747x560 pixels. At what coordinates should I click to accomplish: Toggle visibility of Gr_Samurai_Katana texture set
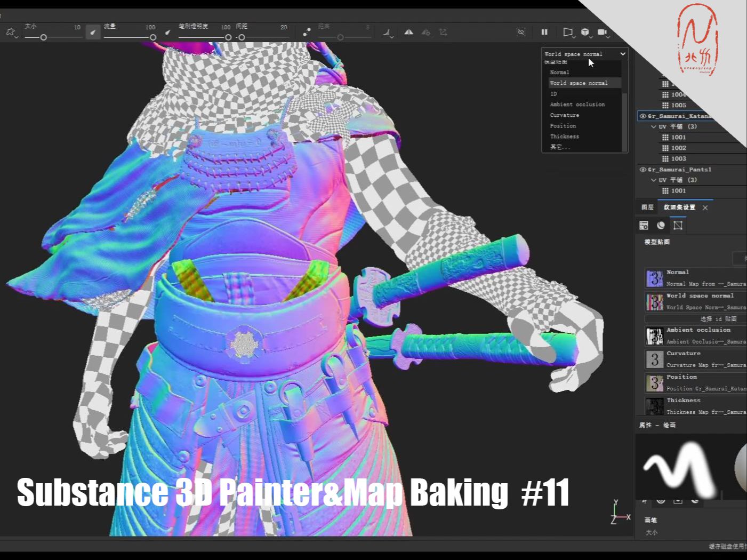[642, 116]
